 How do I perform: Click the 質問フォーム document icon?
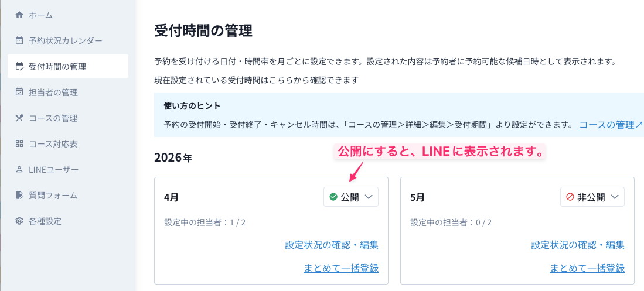(x=19, y=195)
